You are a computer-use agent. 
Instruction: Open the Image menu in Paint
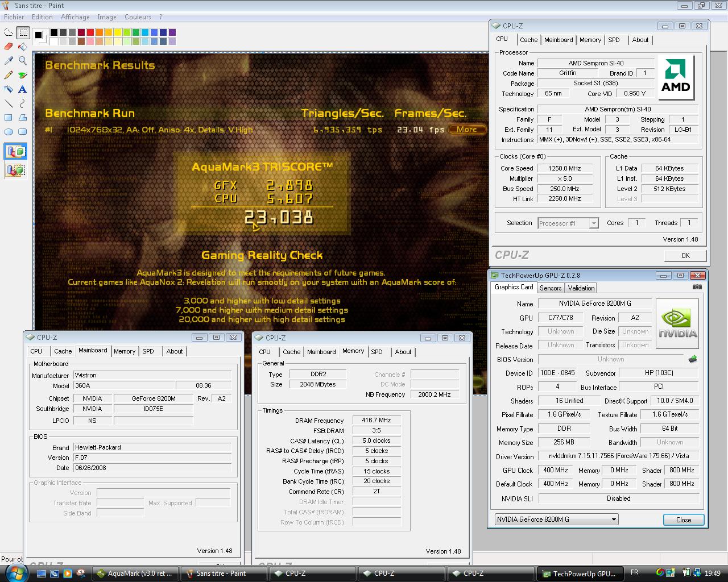pyautogui.click(x=107, y=17)
